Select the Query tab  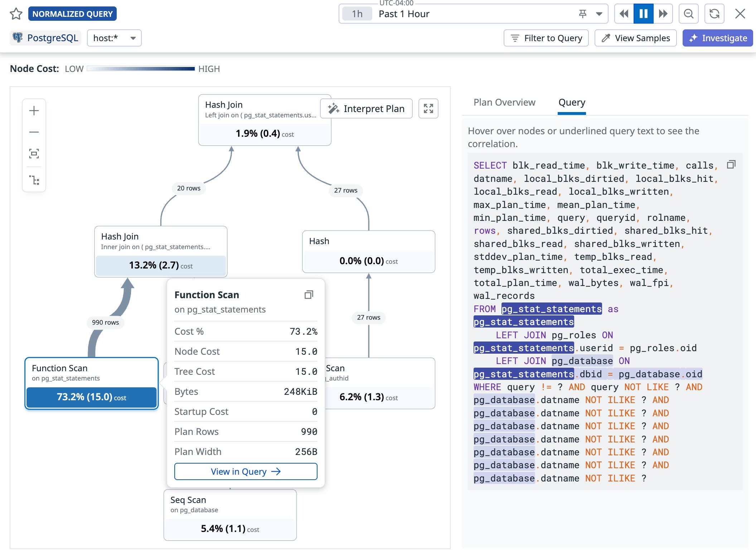572,102
